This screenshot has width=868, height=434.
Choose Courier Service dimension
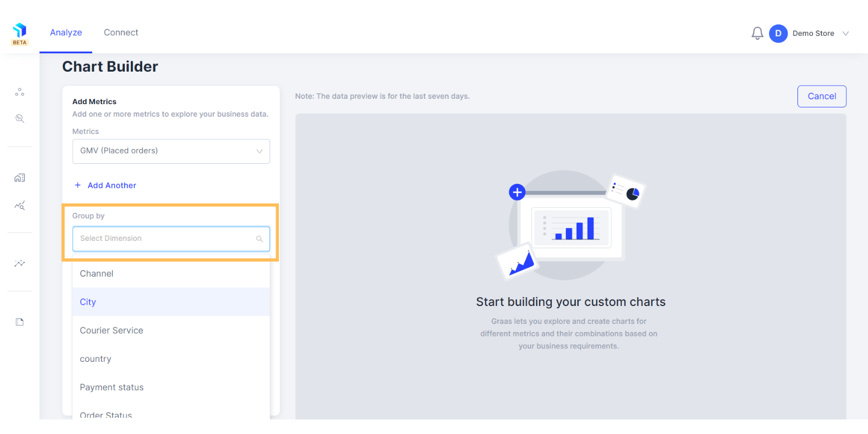pos(171,330)
